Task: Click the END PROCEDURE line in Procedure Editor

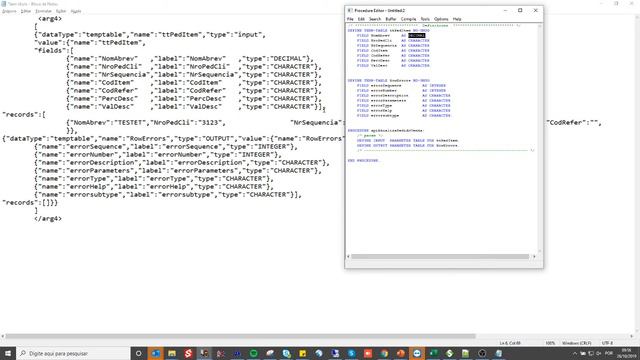Action: tap(363, 160)
